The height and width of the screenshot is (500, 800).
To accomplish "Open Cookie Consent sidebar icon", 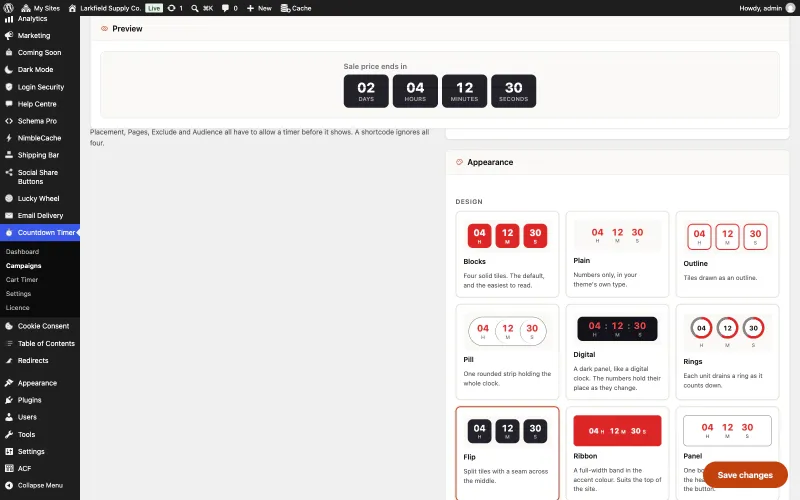I will tap(9, 326).
